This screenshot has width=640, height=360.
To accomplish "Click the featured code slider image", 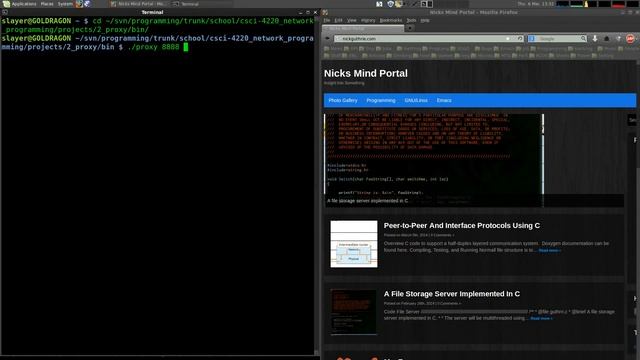I will 434,160.
